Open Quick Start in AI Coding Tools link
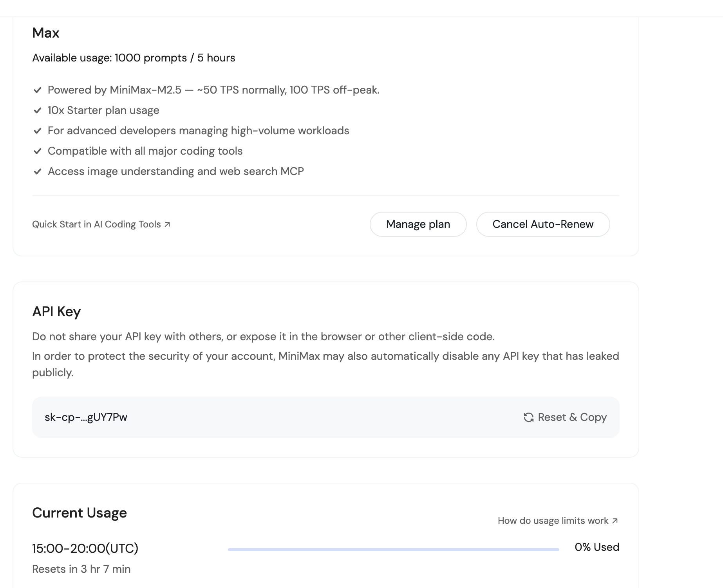Viewport: 723px width, 588px height. coord(96,224)
